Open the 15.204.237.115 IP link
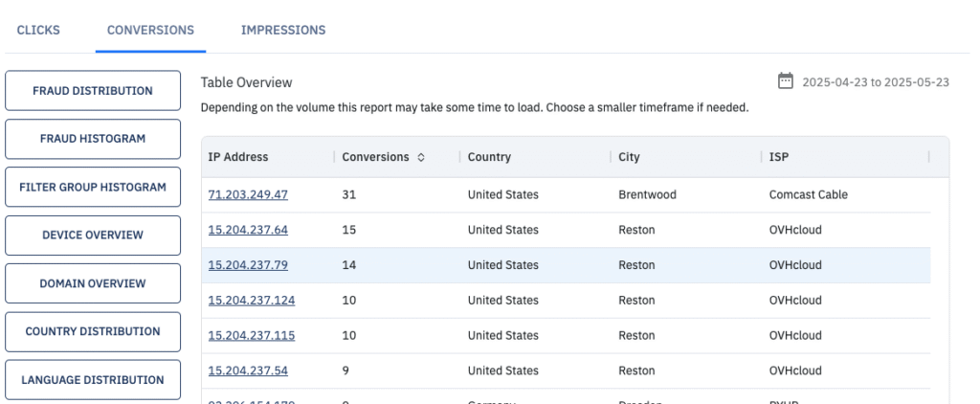Screen dimensions: 980x404 point(252,336)
